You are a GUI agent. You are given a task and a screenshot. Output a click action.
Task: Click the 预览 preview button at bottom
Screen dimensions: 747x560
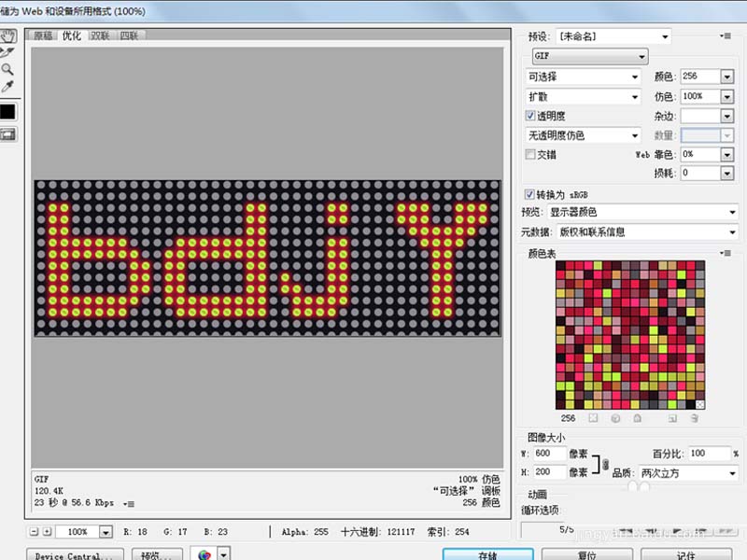[157, 555]
